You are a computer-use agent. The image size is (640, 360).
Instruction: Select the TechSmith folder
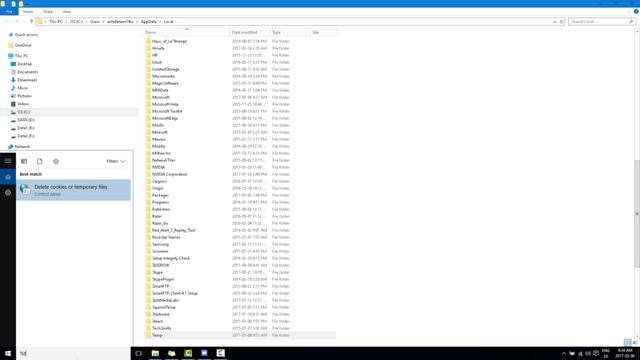(x=161, y=328)
